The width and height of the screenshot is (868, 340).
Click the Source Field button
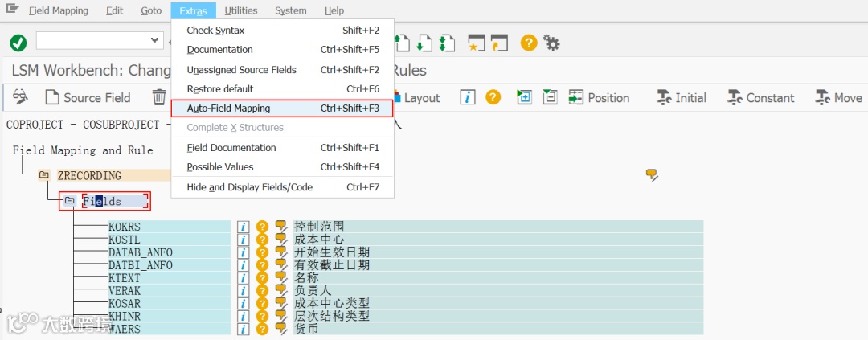click(x=88, y=98)
